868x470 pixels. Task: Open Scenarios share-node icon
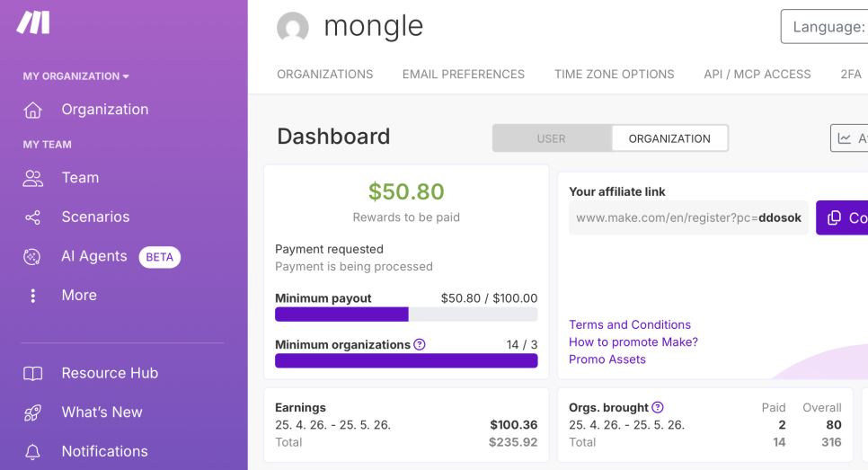(x=32, y=217)
